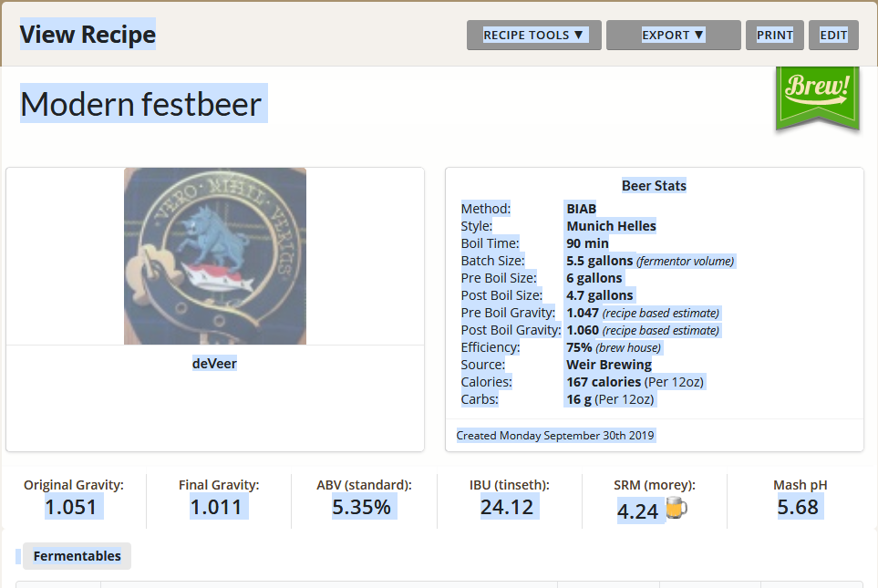Click the Weir Brewing source text
The width and height of the screenshot is (878, 588).
point(609,365)
